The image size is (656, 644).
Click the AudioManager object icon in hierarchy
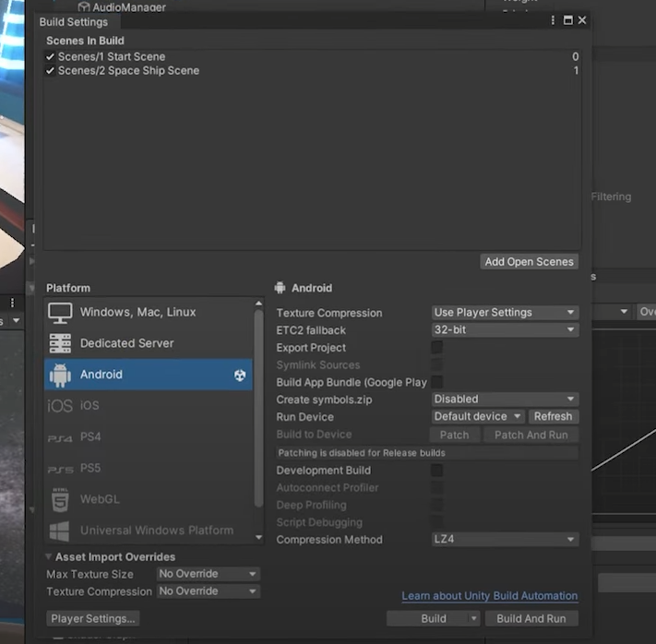[x=84, y=6]
